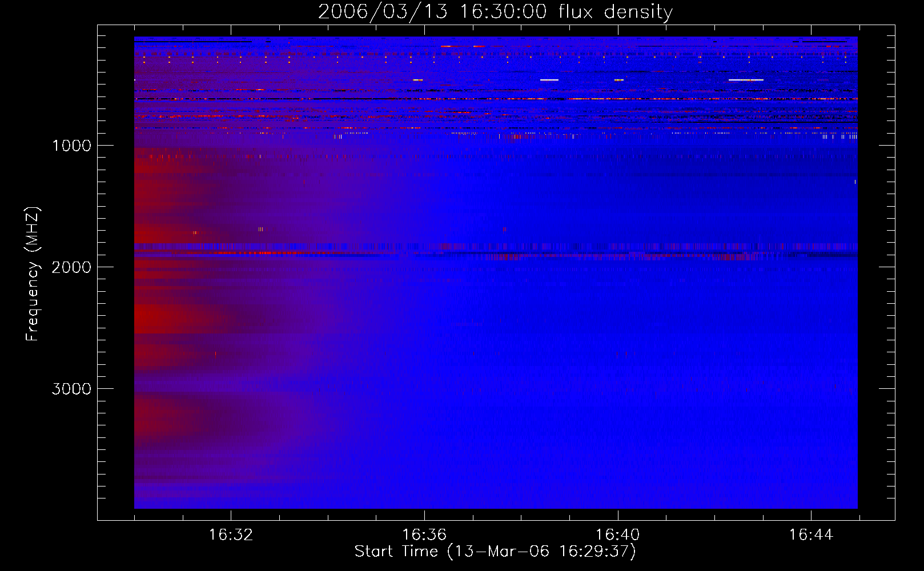Click the 1000 frequency tick label
The image size is (924, 571).
pos(71,146)
